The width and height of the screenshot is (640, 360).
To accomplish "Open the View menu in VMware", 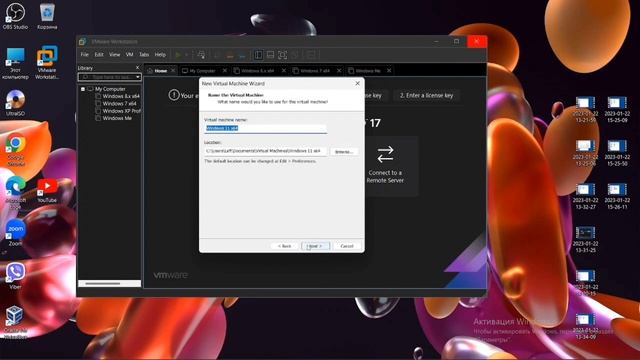I will [114, 54].
